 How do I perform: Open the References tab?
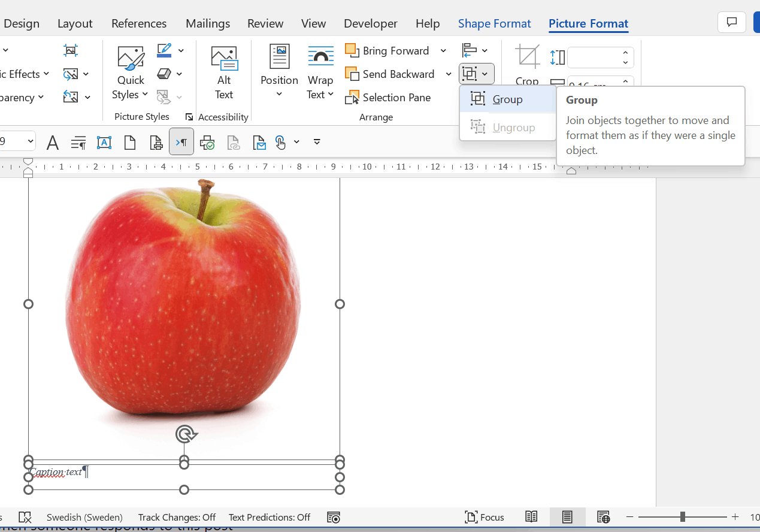point(139,23)
